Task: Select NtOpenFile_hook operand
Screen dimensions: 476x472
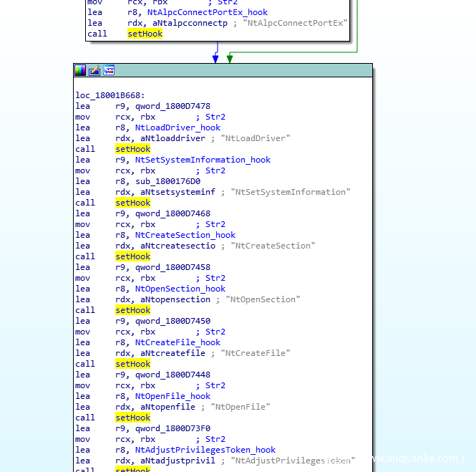Action: pos(173,396)
